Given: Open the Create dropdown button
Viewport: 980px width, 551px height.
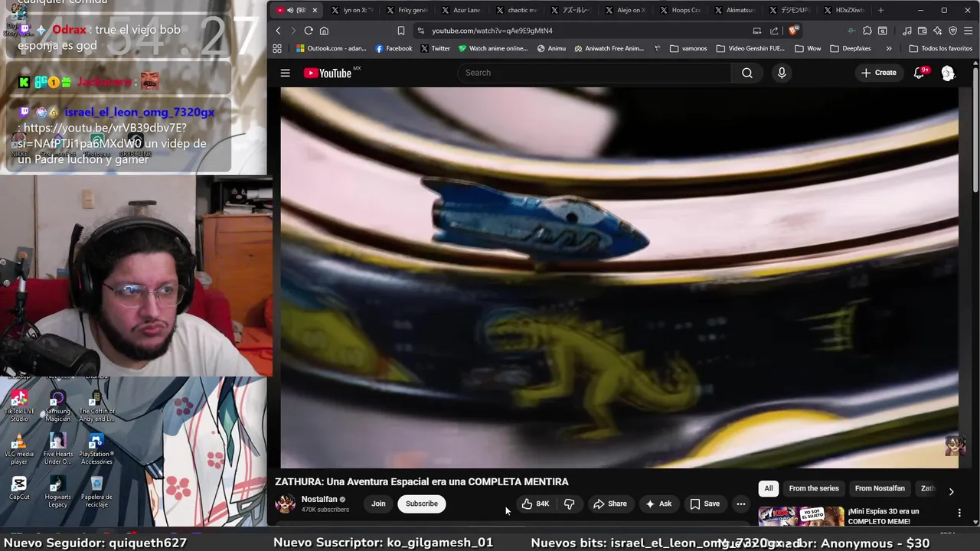Looking at the screenshot, I should click(878, 73).
